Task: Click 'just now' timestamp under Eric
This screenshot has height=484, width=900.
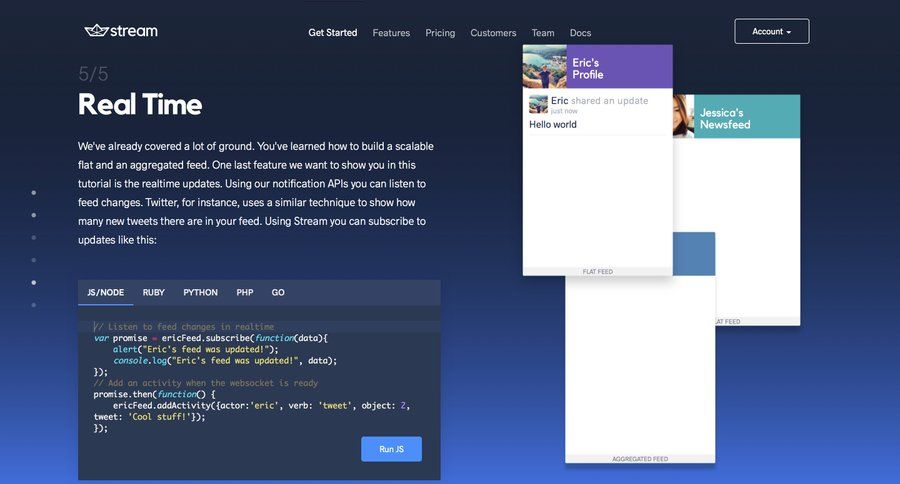Action: pos(564,111)
